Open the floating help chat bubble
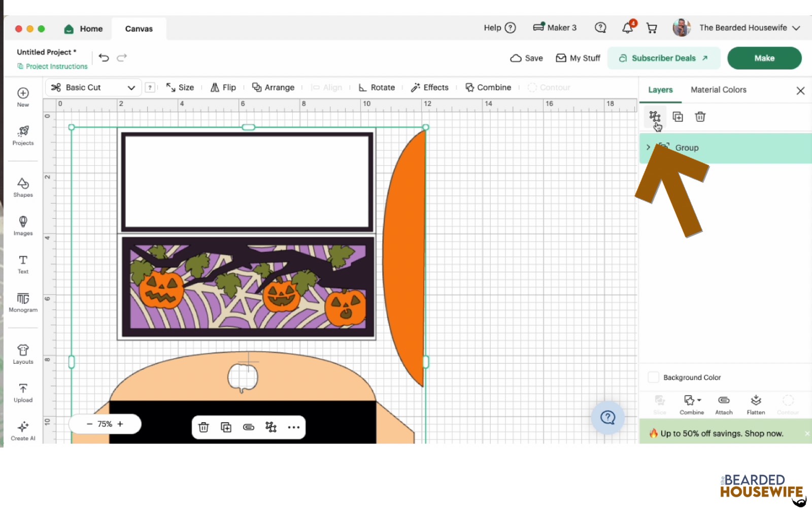Viewport: 812px width, 516px height. click(608, 418)
